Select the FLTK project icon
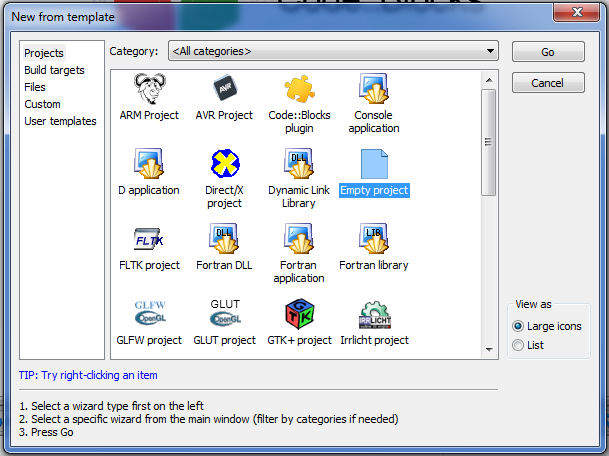The height and width of the screenshot is (456, 609). (149, 239)
